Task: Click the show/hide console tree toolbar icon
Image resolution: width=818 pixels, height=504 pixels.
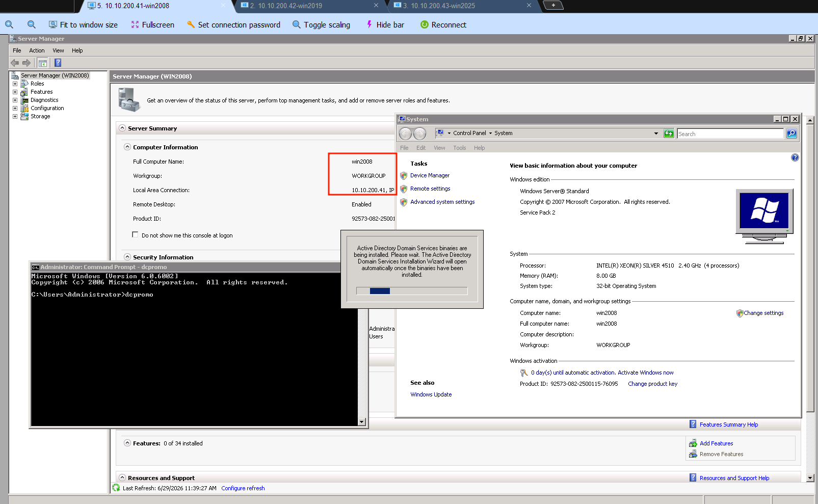Action: [x=43, y=63]
